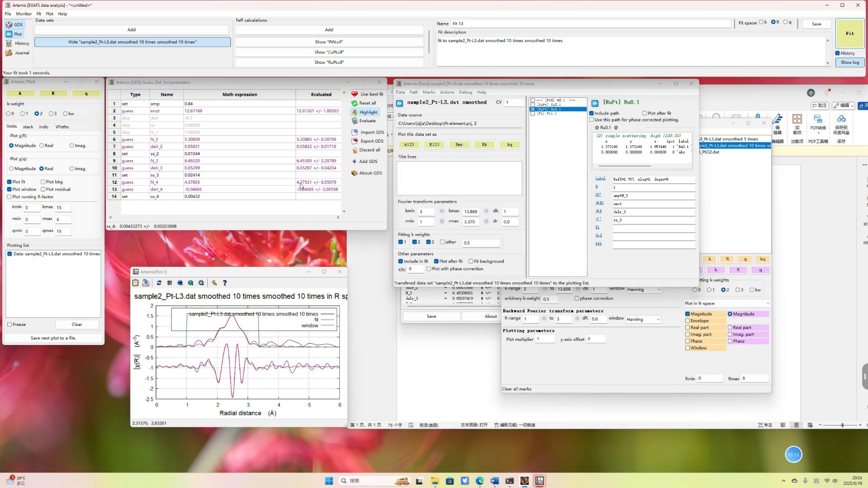Screen dimensions: 868x488
Task: Open the Plot in R-space dropdown
Action: (726, 303)
